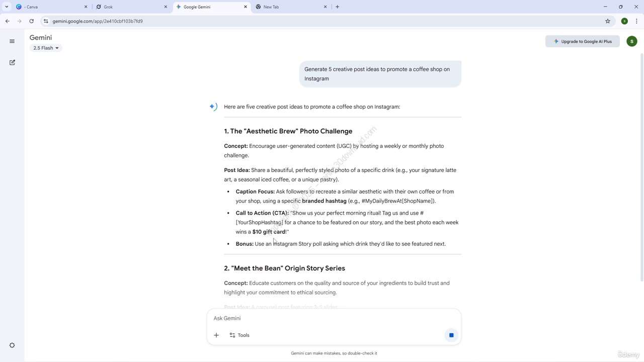Go back to previous page
This screenshot has width=644, height=362.
click(x=8, y=21)
